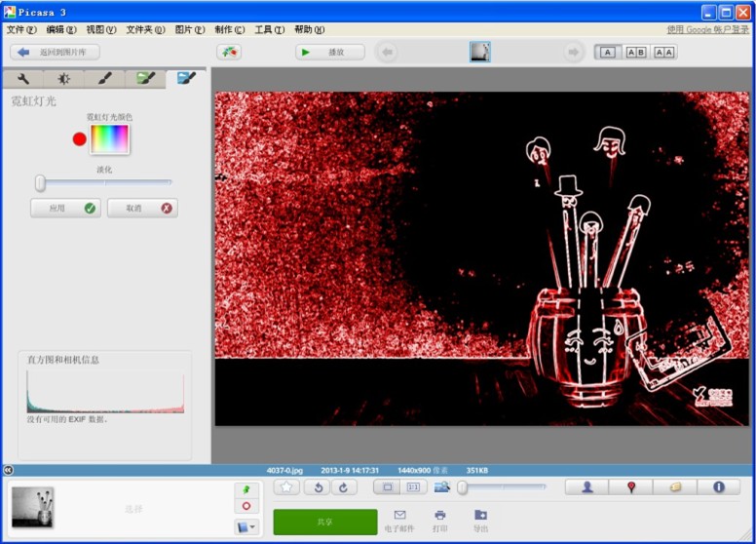Select single image A view mode

click(x=608, y=53)
